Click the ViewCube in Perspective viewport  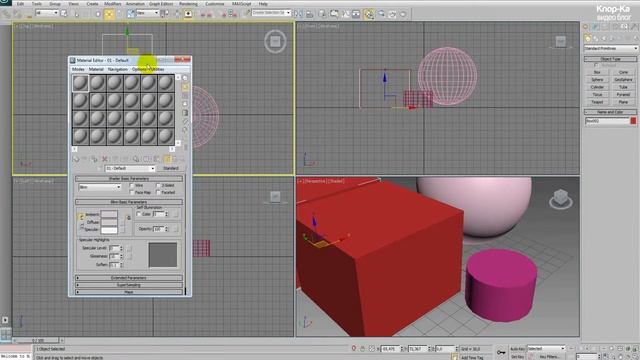(560, 199)
